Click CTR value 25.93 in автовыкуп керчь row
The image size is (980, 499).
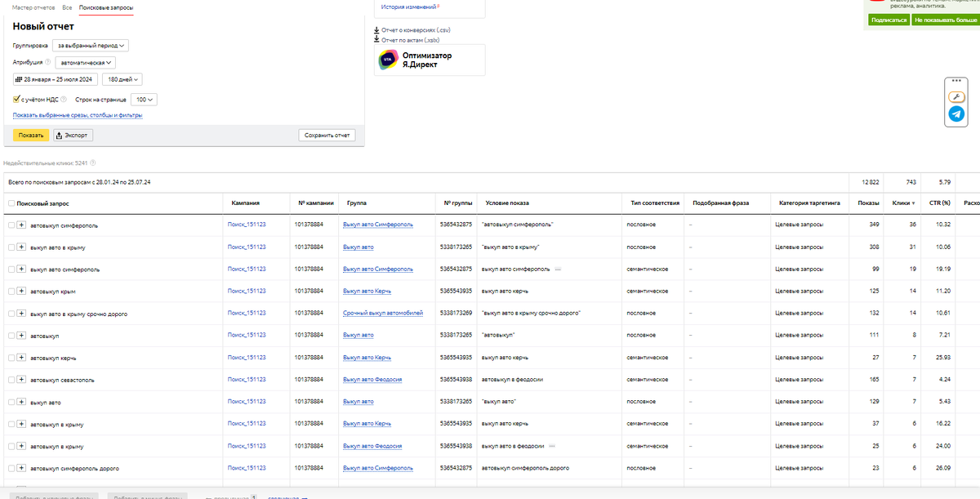tap(942, 358)
